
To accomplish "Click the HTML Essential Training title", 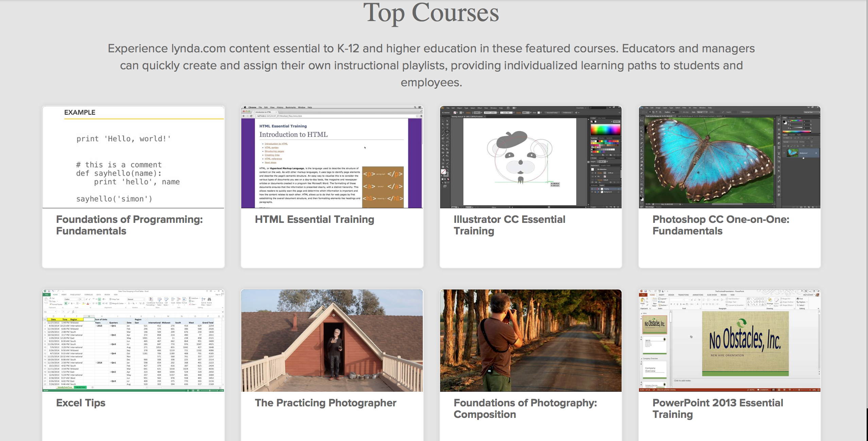I will 314,219.
